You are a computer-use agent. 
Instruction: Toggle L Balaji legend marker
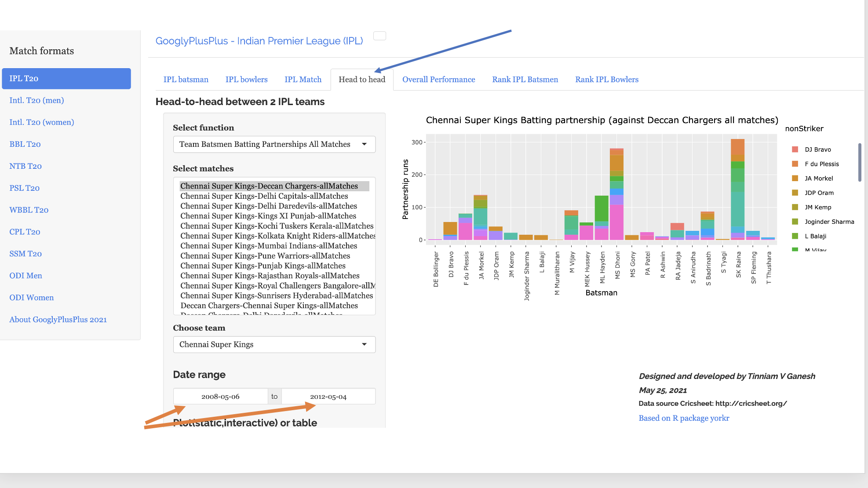[x=795, y=236]
